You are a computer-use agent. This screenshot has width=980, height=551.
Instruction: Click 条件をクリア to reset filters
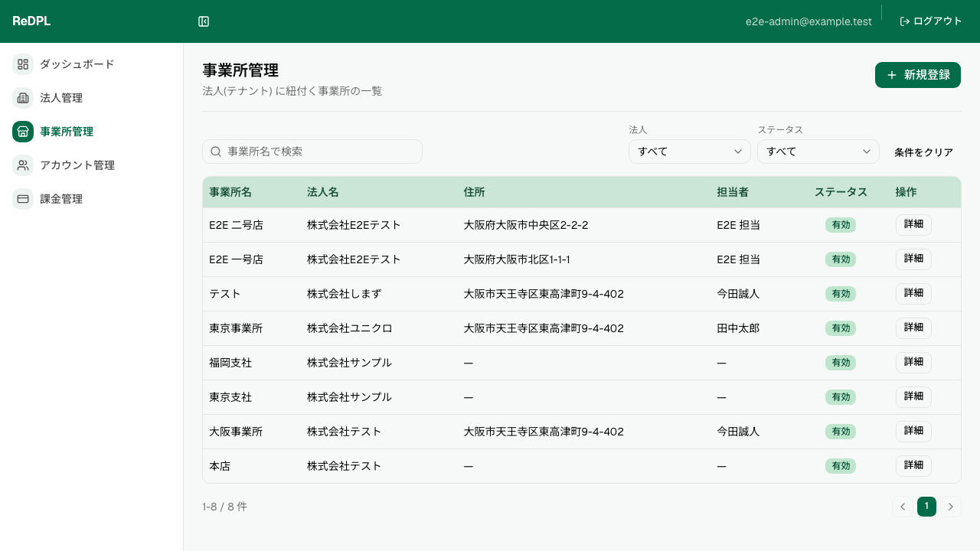[x=924, y=152]
